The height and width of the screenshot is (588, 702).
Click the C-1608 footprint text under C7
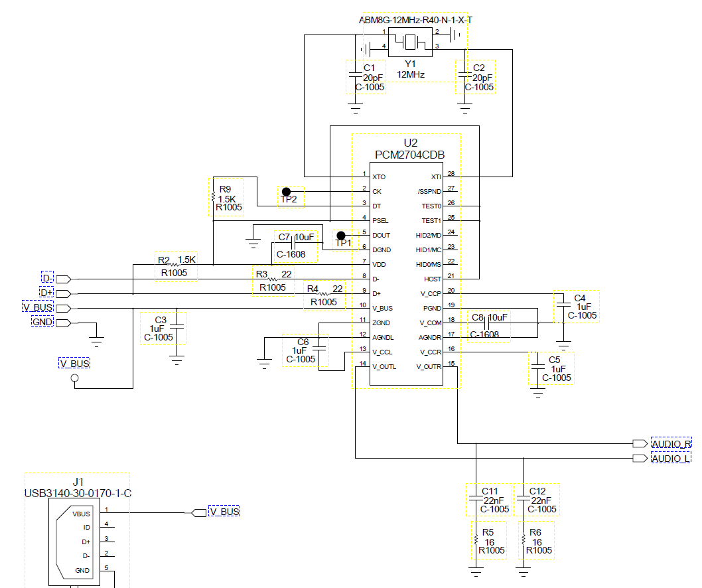point(291,254)
